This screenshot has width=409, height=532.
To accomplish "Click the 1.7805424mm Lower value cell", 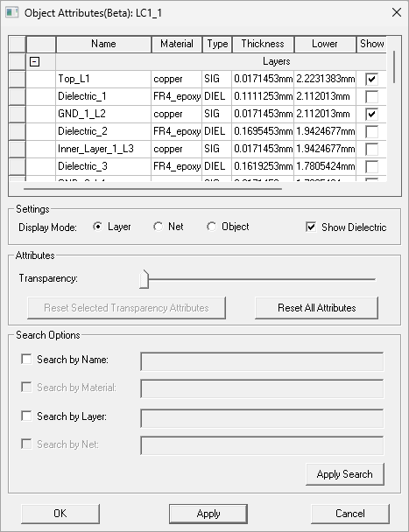I will (x=325, y=166).
